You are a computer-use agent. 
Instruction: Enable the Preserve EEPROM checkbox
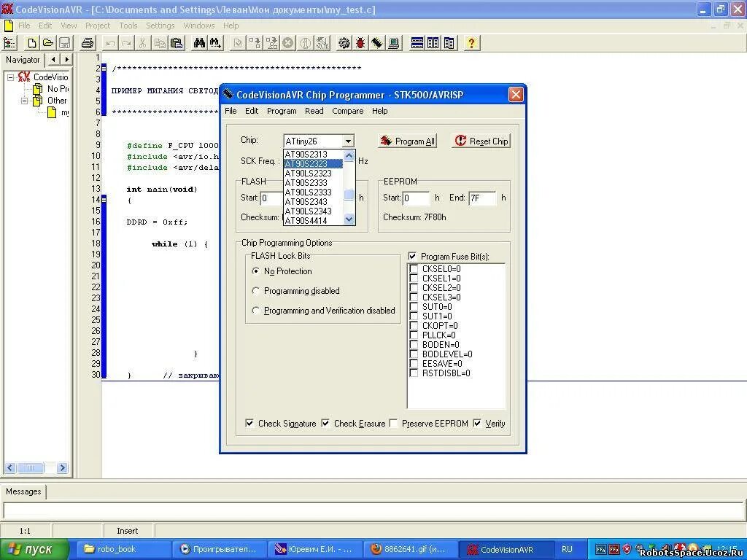click(393, 424)
